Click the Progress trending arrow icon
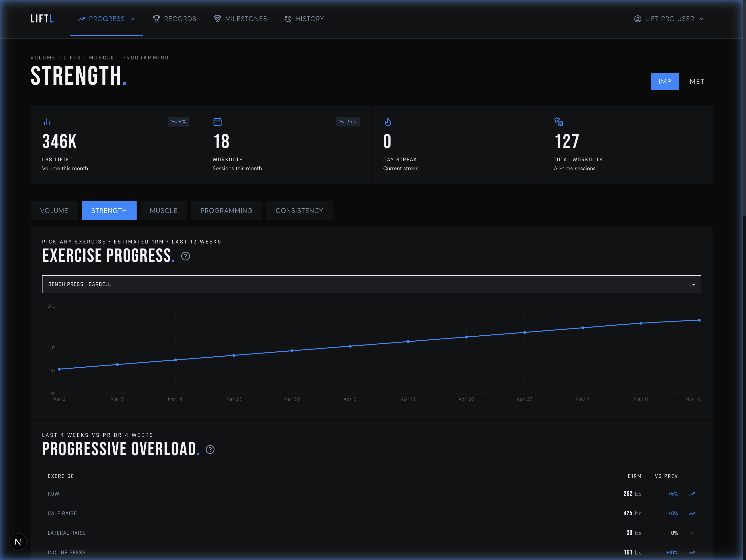Screen dimensions: 746x560 [81, 19]
